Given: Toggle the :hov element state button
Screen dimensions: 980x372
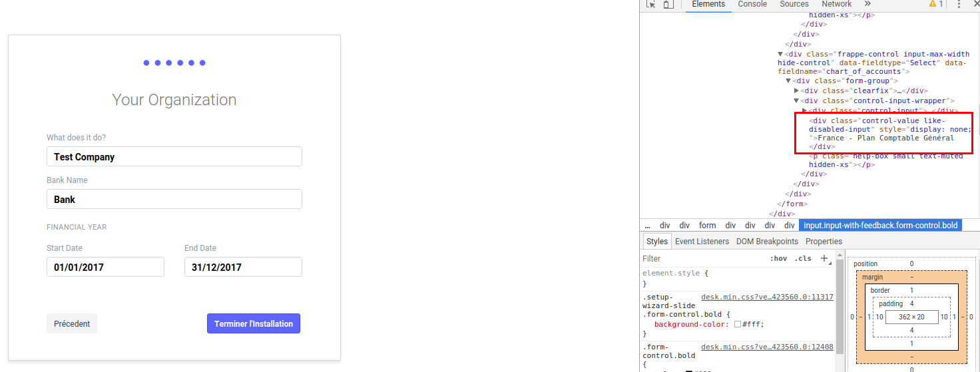Looking at the screenshot, I should click(778, 258).
